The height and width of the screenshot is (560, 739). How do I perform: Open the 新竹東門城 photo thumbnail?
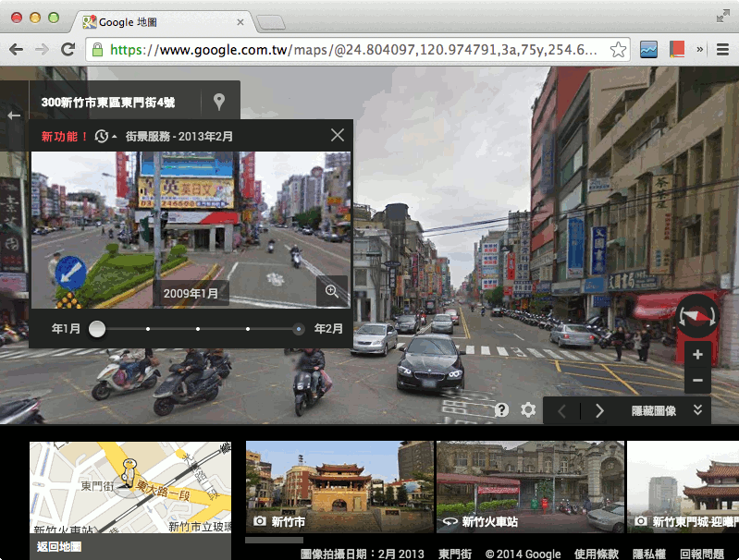pyautogui.click(x=683, y=486)
